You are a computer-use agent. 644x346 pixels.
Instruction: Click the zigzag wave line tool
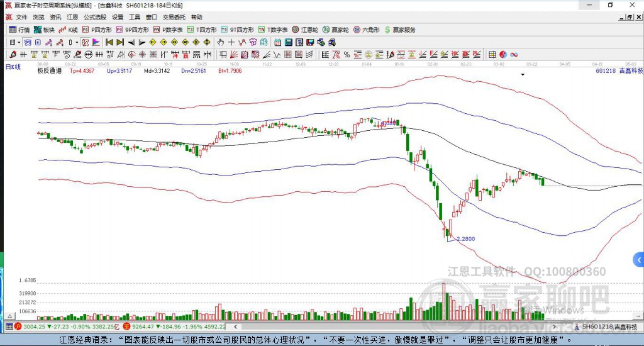[x=277, y=55]
